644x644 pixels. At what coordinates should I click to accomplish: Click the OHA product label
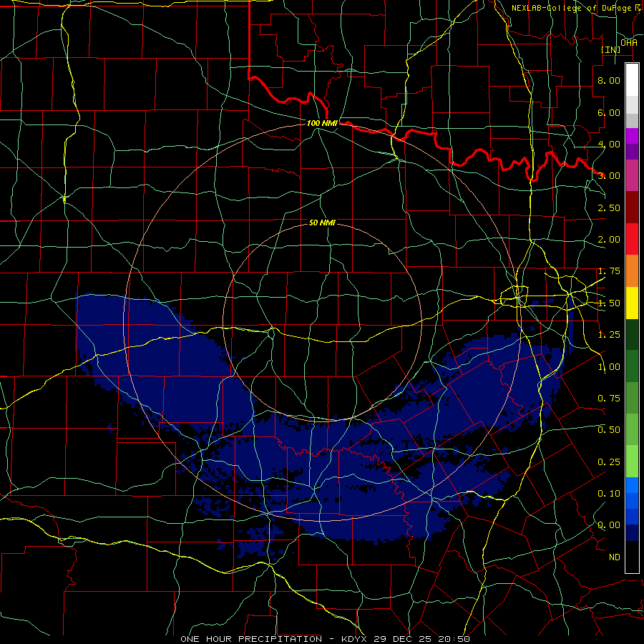(629, 42)
